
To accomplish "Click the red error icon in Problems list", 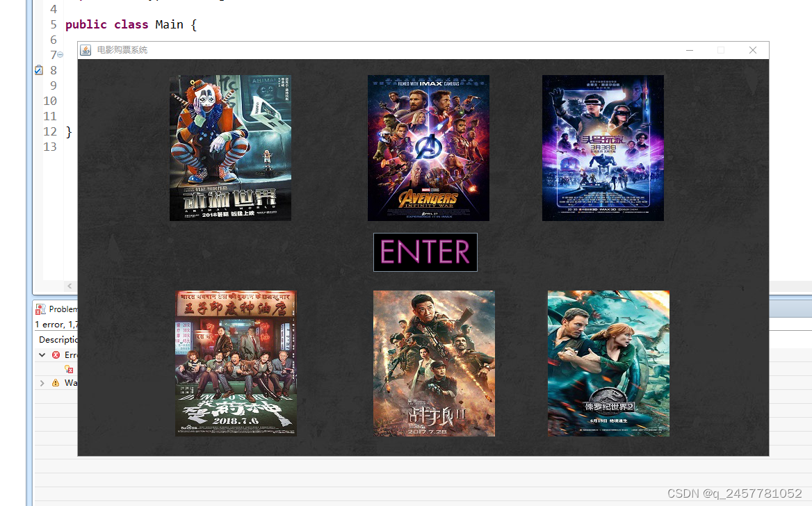I will click(56, 354).
